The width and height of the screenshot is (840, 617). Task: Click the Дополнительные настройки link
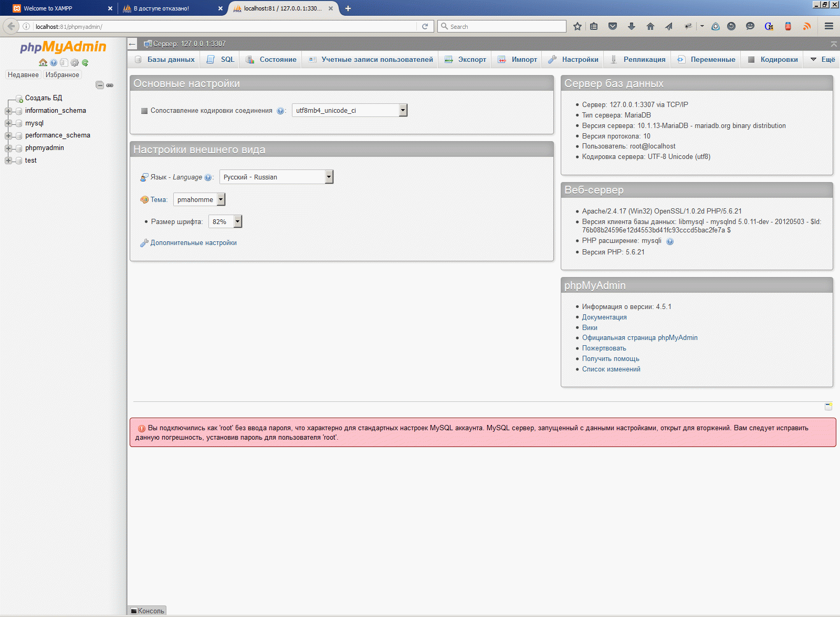[x=193, y=243]
